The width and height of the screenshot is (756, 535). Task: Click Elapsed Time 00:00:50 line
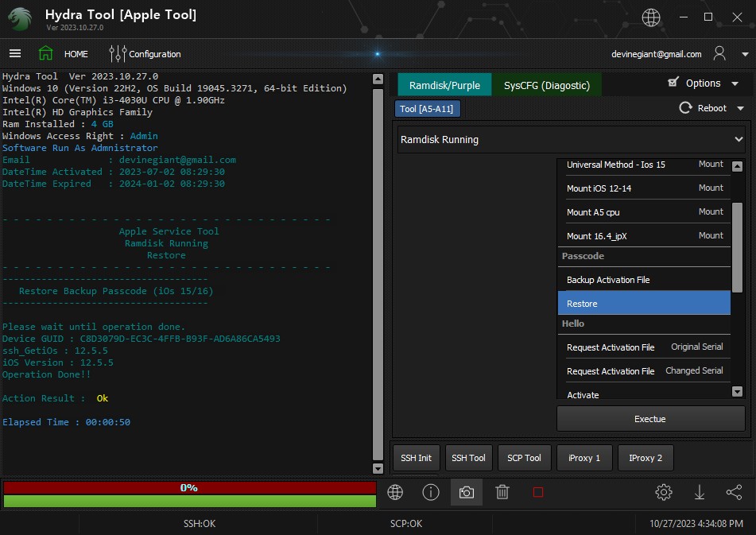(67, 422)
